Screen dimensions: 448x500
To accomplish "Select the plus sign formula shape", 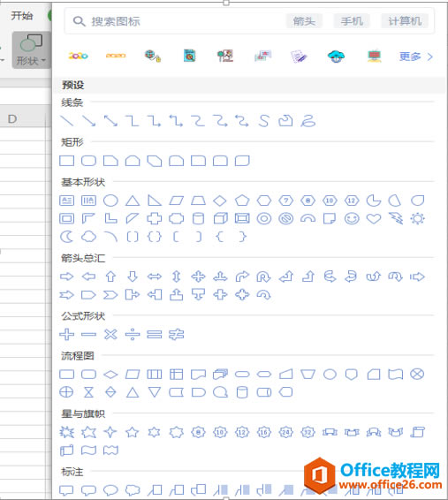I will (66, 335).
